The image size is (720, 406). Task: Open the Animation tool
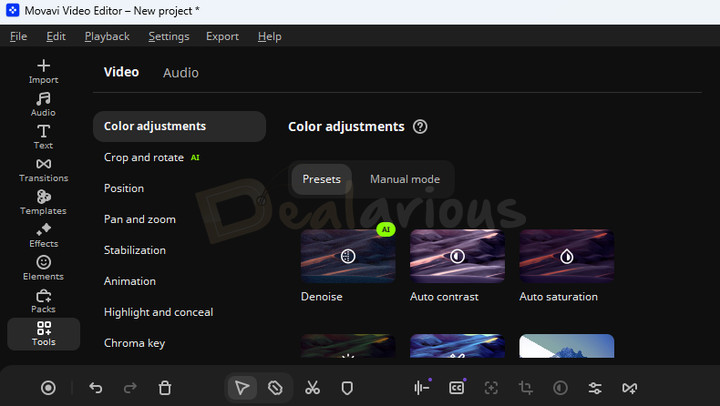tap(129, 281)
